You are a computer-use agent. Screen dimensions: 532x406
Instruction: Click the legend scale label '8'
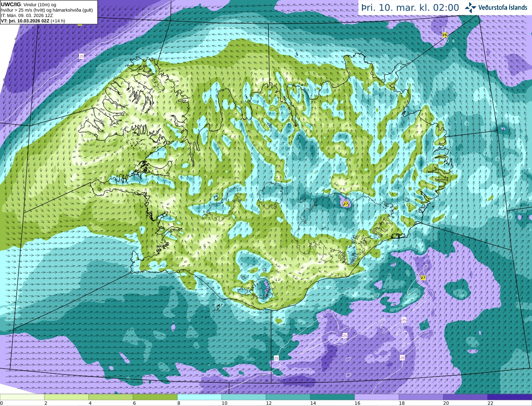(x=179, y=403)
